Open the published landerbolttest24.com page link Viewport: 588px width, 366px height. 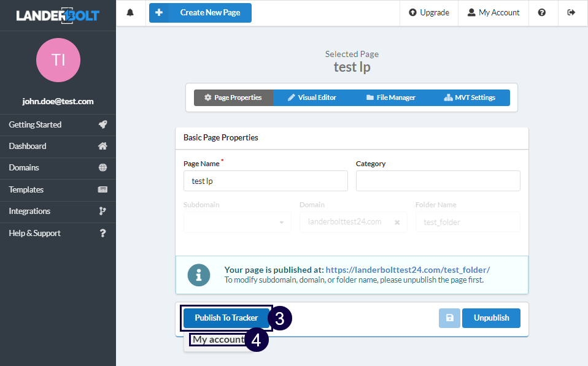pyautogui.click(x=408, y=270)
